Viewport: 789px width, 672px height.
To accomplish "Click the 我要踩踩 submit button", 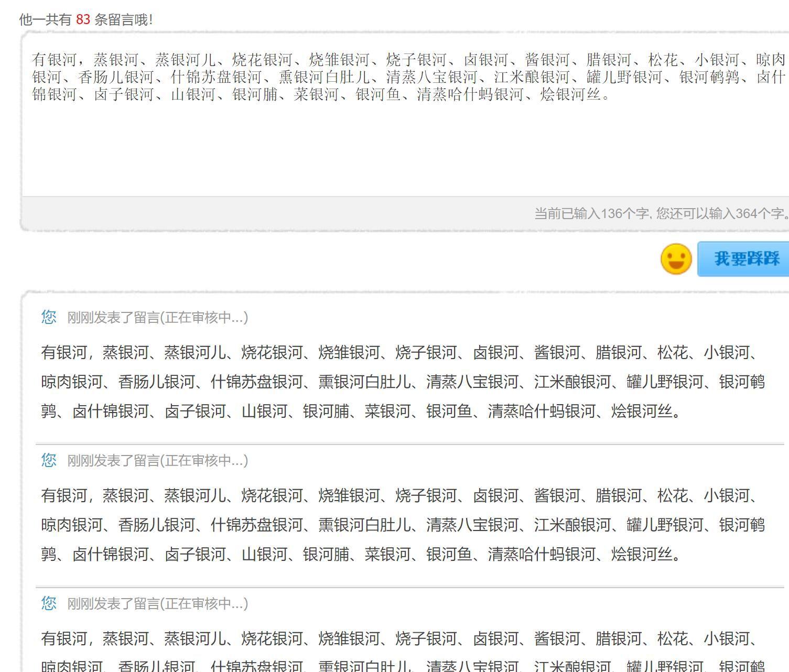I will [745, 258].
